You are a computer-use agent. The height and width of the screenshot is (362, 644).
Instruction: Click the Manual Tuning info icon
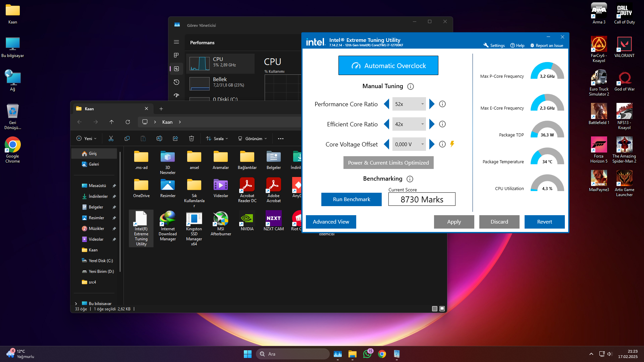[410, 86]
